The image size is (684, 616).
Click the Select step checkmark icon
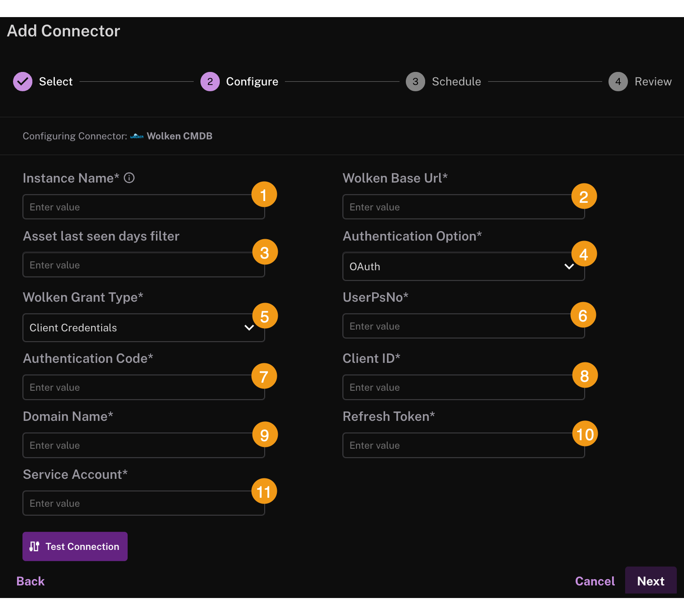[22, 81]
